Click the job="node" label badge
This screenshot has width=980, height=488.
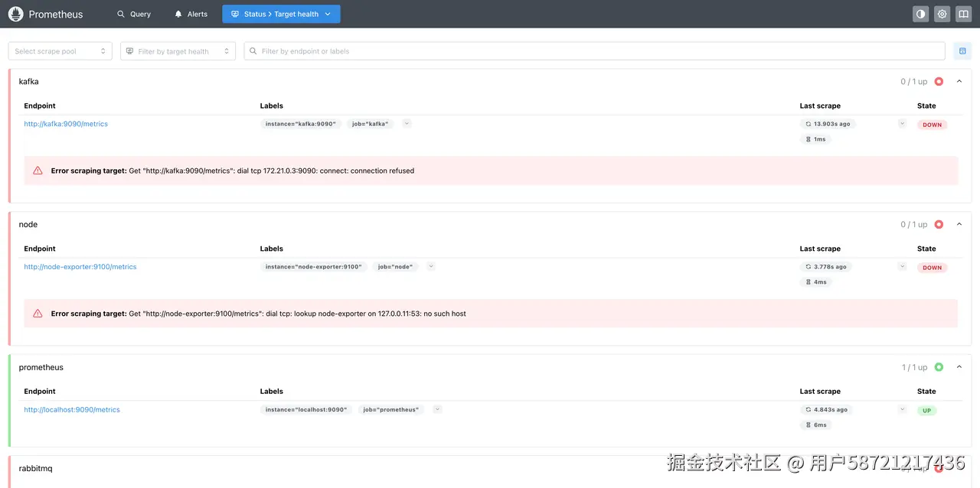click(x=395, y=267)
